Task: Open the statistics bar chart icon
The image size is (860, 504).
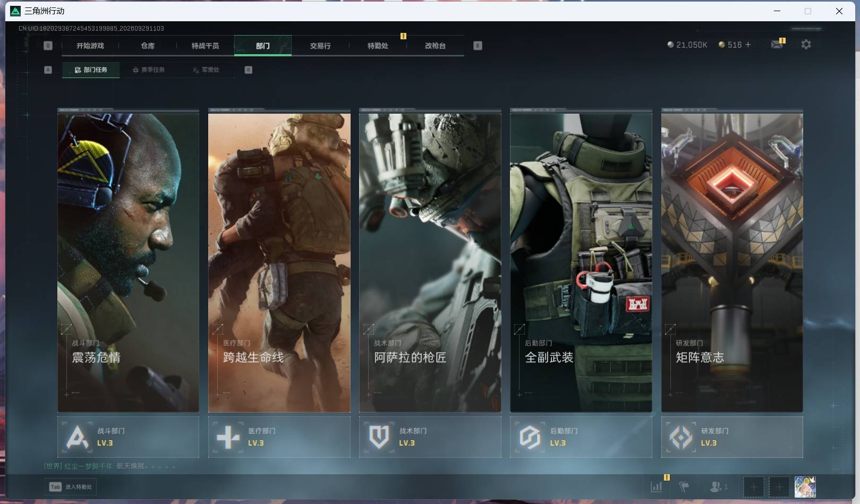Action: [x=657, y=486]
